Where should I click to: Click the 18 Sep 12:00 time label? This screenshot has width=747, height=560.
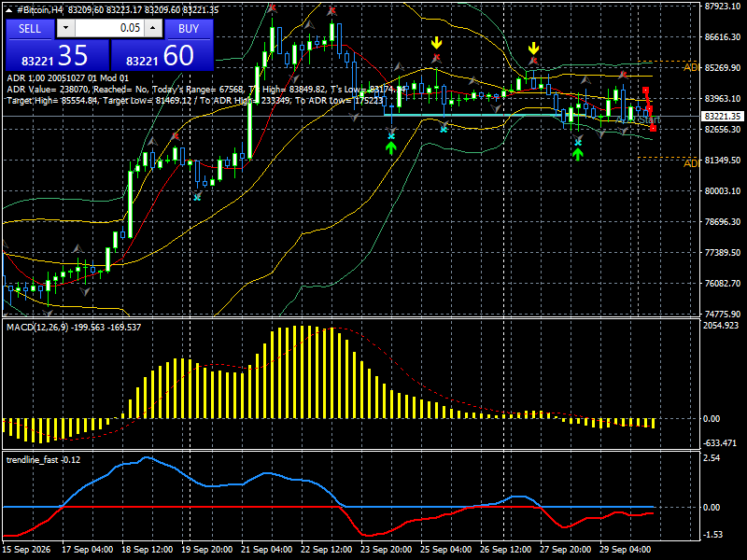click(x=147, y=549)
